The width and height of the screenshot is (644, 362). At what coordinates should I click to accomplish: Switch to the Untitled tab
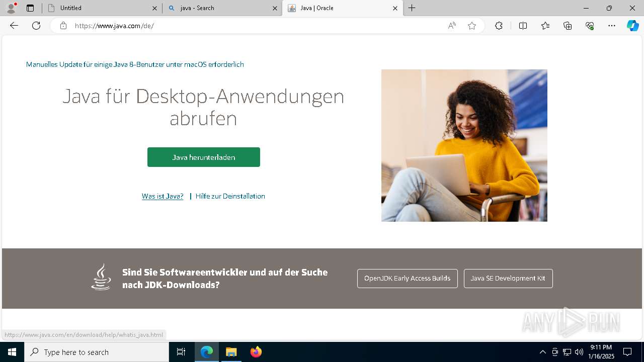(x=102, y=8)
